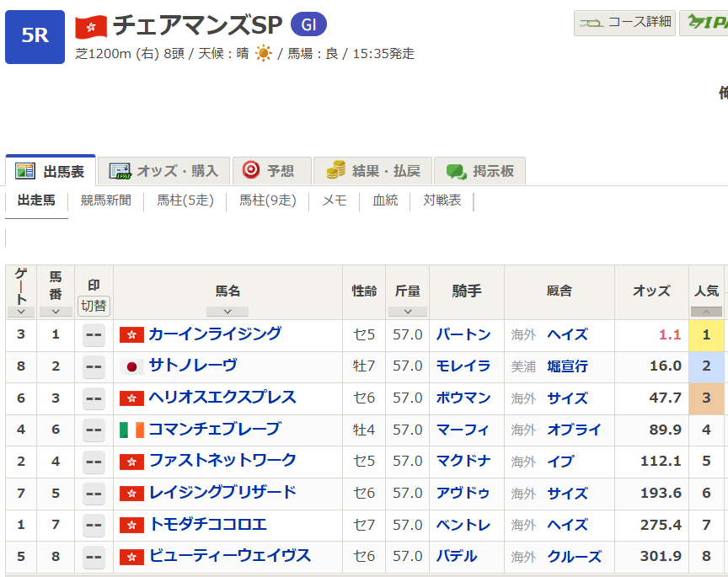728x577 pixels.
Task: Go to the 掲示板 tab
Action: (479, 171)
